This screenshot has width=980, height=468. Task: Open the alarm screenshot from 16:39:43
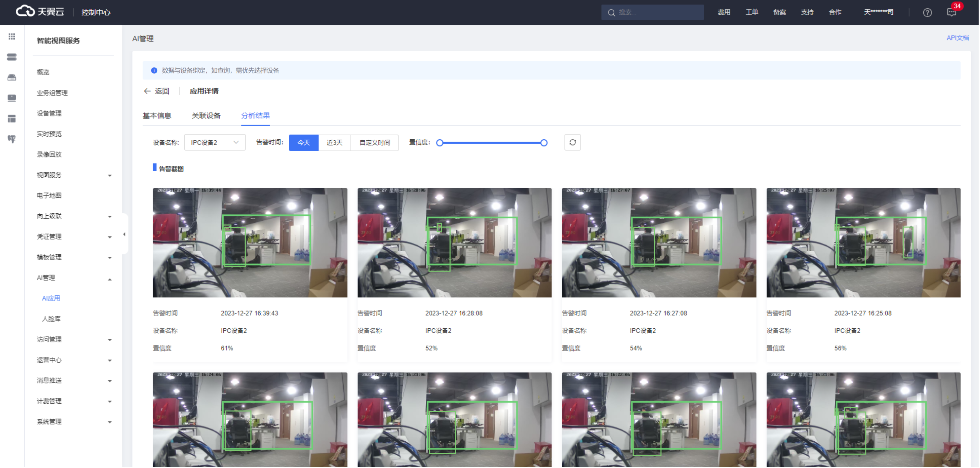(250, 243)
